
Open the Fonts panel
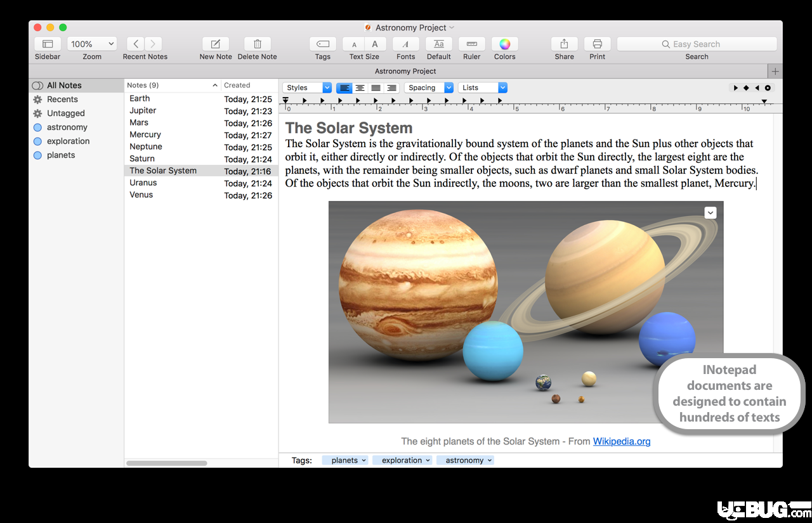coord(406,44)
